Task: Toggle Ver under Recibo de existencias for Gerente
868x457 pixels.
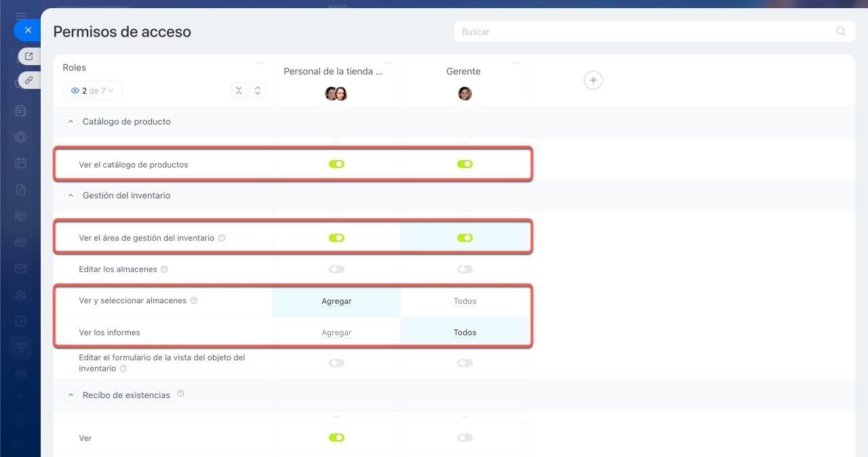Action: (465, 438)
